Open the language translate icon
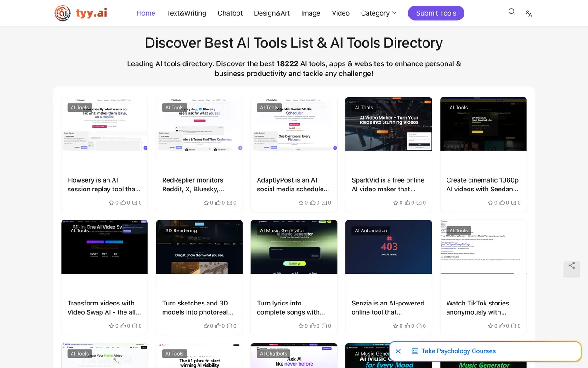The image size is (588, 368). (529, 13)
